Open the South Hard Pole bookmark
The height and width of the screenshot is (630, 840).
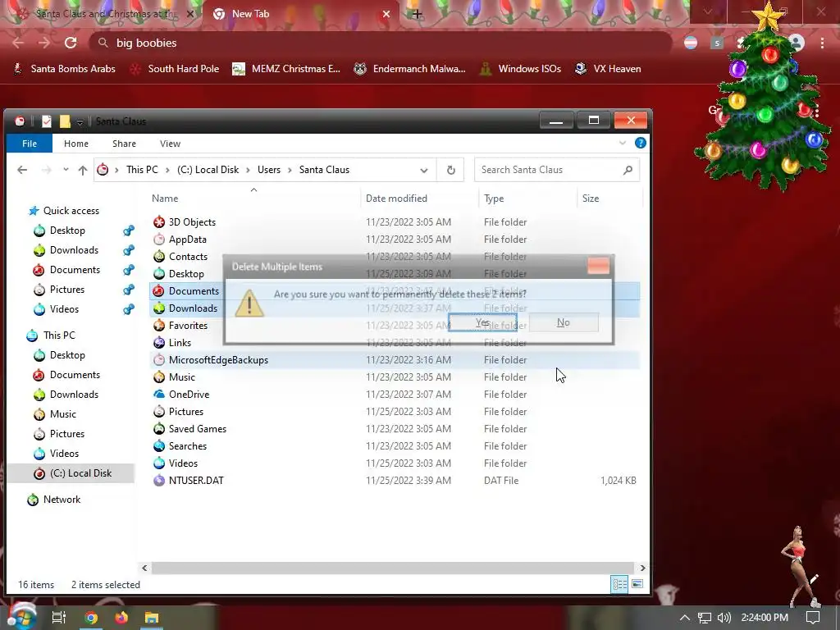tap(176, 69)
